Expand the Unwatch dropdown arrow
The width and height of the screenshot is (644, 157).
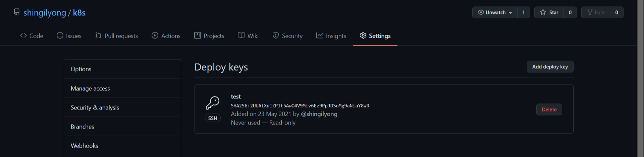511,13
